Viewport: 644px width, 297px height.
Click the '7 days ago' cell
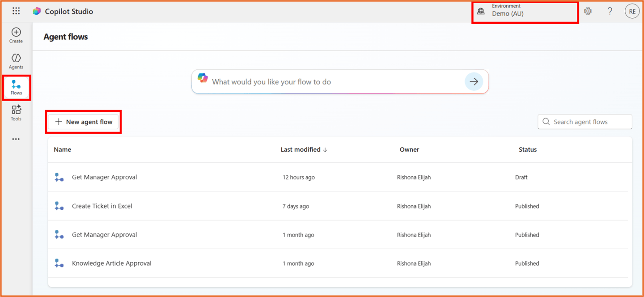pyautogui.click(x=296, y=206)
